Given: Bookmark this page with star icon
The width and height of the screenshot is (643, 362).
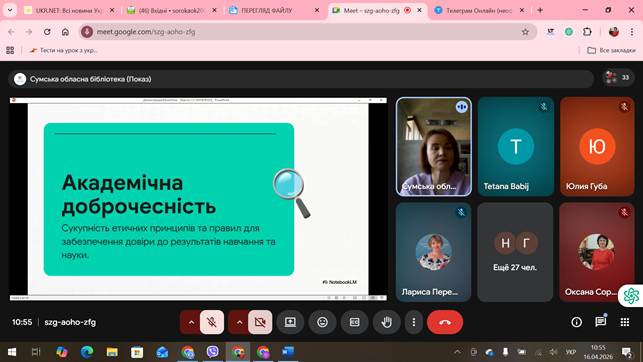Looking at the screenshot, I should pos(525,32).
